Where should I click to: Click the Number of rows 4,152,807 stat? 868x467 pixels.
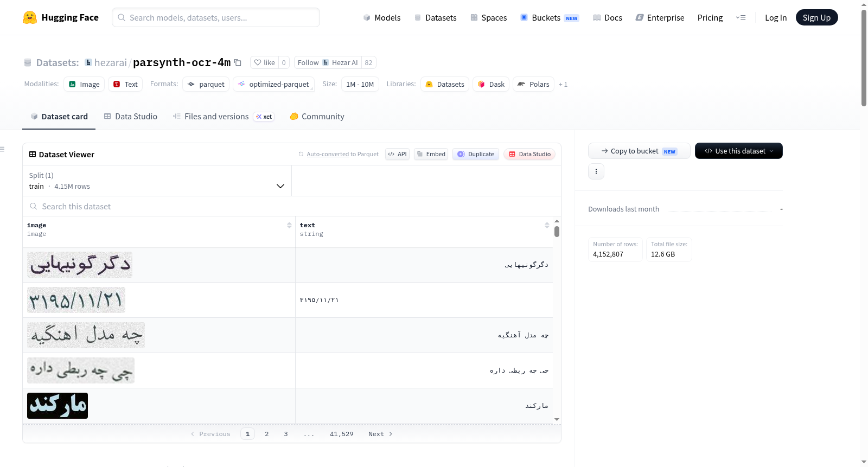click(615, 250)
